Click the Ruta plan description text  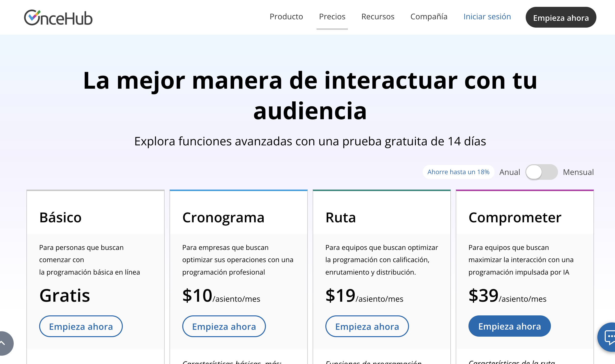[x=381, y=260]
